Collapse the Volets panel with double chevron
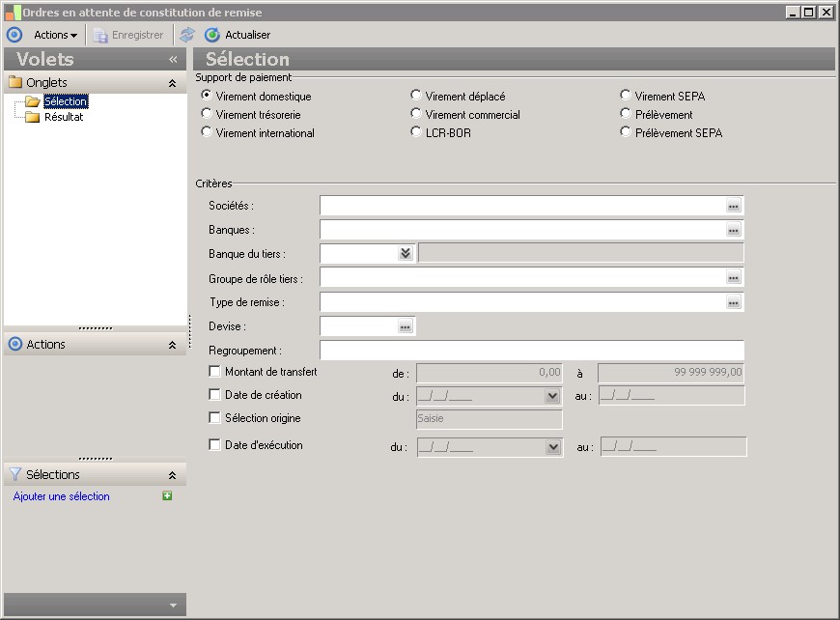 [x=173, y=59]
